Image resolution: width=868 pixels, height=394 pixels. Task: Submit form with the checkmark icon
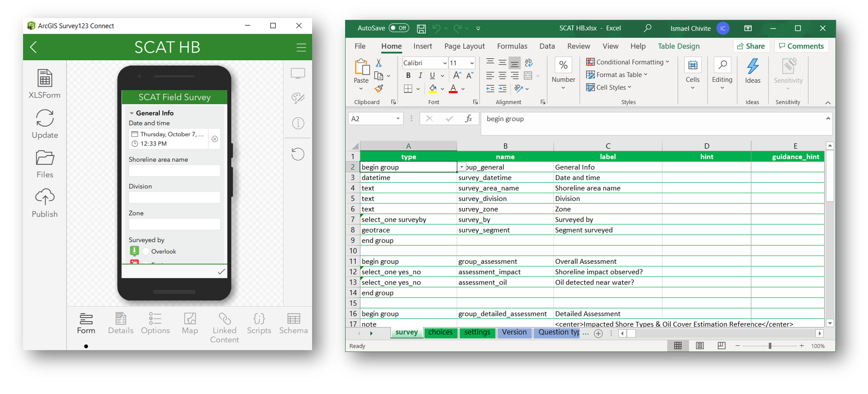click(221, 271)
